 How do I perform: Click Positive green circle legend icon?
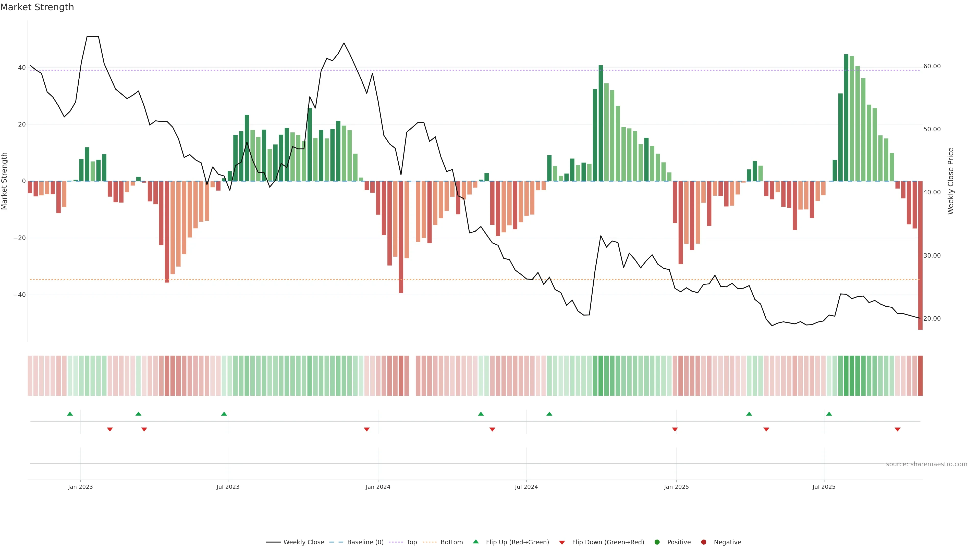(x=657, y=542)
